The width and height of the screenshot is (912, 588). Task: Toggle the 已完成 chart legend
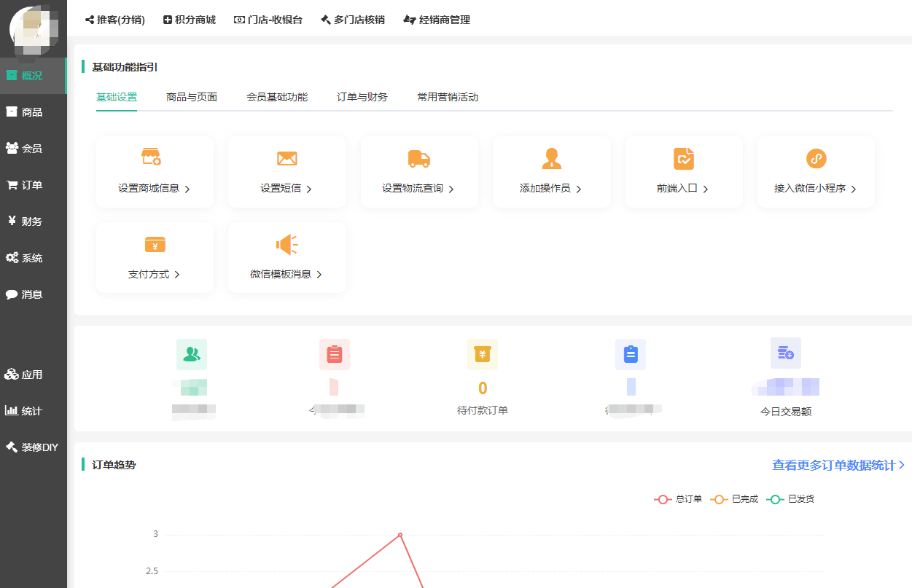click(x=734, y=499)
